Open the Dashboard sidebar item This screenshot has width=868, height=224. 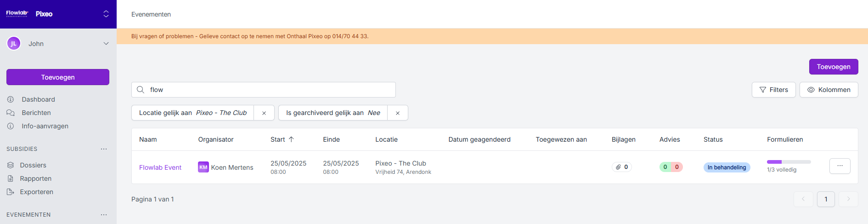(x=38, y=99)
